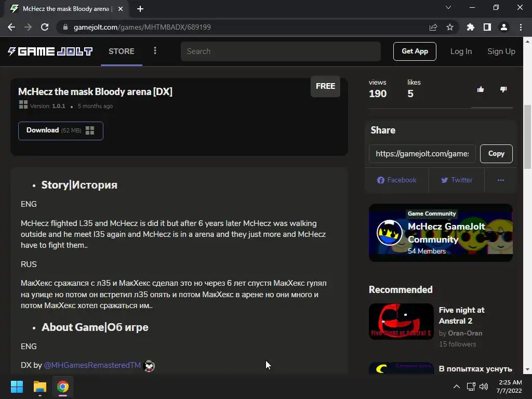Open the В попытках уснуть recommendation
The width and height of the screenshot is (532, 399).
click(475, 369)
